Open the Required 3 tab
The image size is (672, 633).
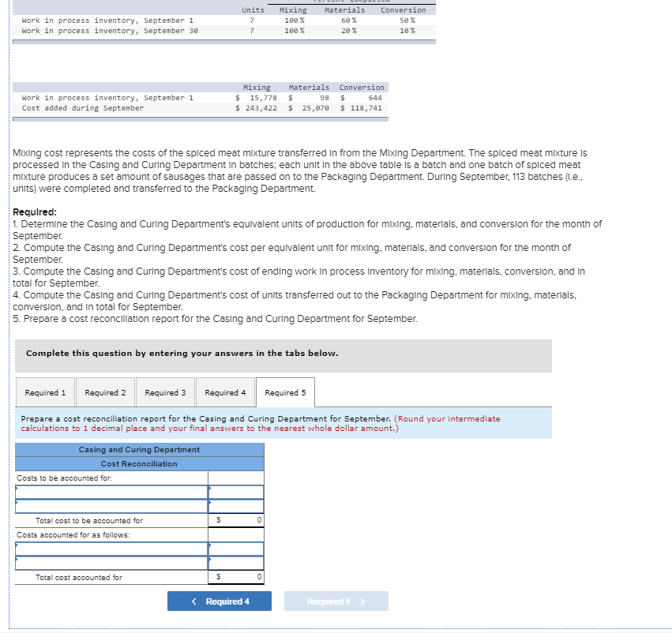[x=165, y=392]
